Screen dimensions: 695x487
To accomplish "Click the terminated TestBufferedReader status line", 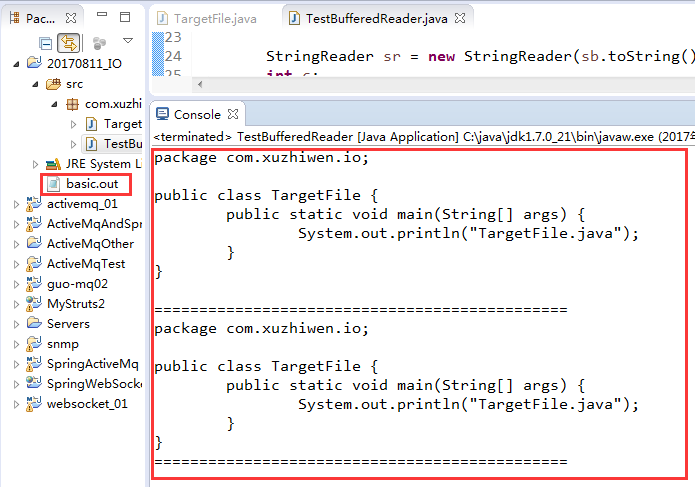I will click(x=424, y=137).
